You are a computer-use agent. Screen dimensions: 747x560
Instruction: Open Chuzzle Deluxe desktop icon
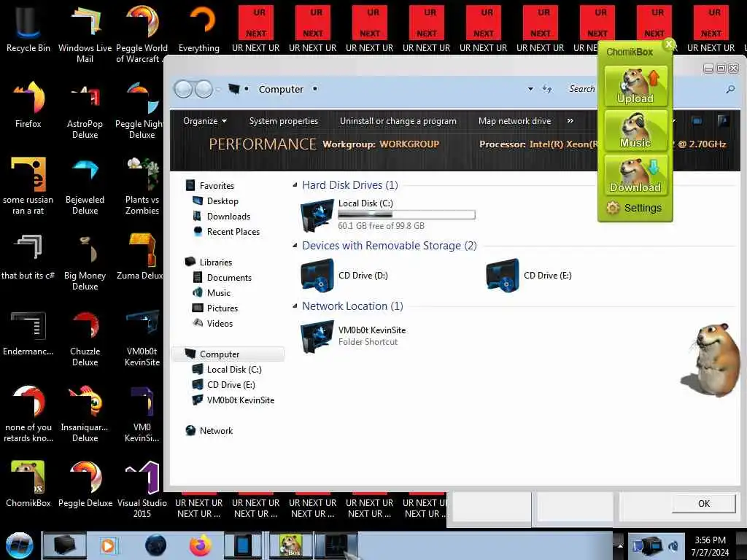click(85, 337)
